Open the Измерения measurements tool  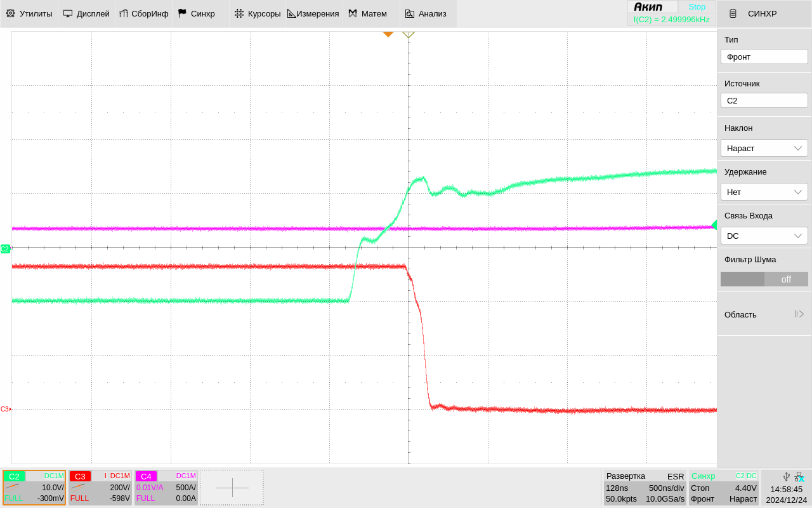pyautogui.click(x=314, y=13)
